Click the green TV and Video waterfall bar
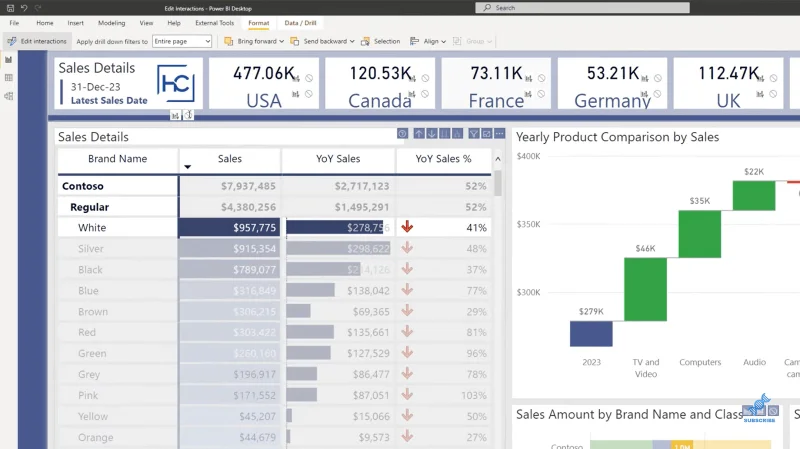 click(x=645, y=289)
